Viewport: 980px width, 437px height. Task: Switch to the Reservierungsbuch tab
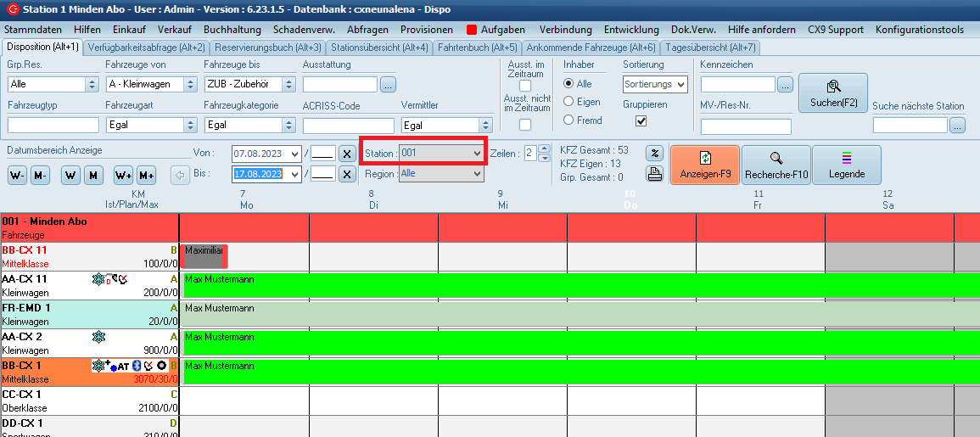[x=266, y=48]
